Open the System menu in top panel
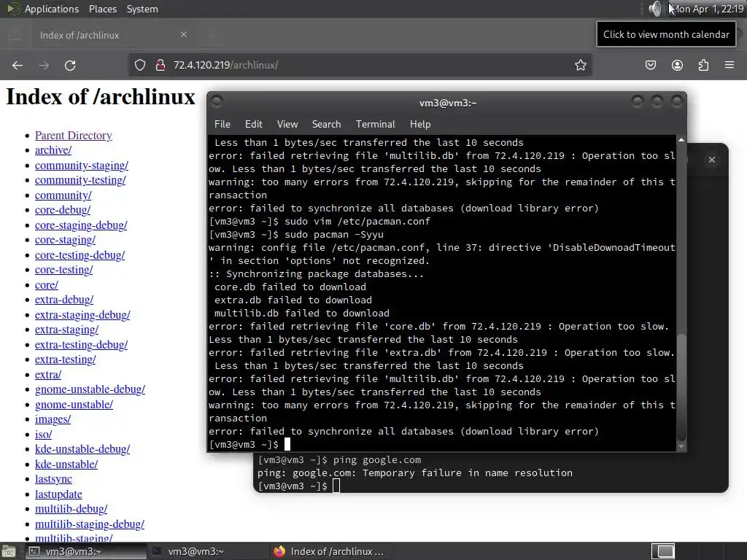 point(142,9)
